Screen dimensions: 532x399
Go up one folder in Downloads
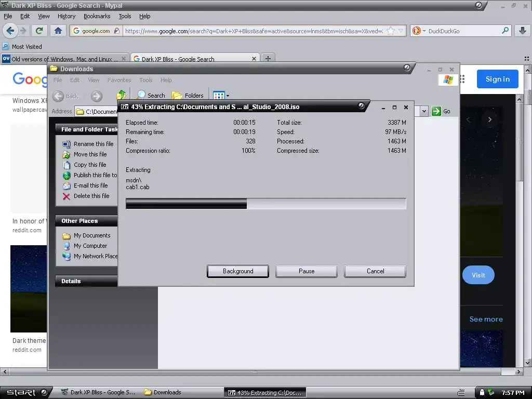[121, 95]
